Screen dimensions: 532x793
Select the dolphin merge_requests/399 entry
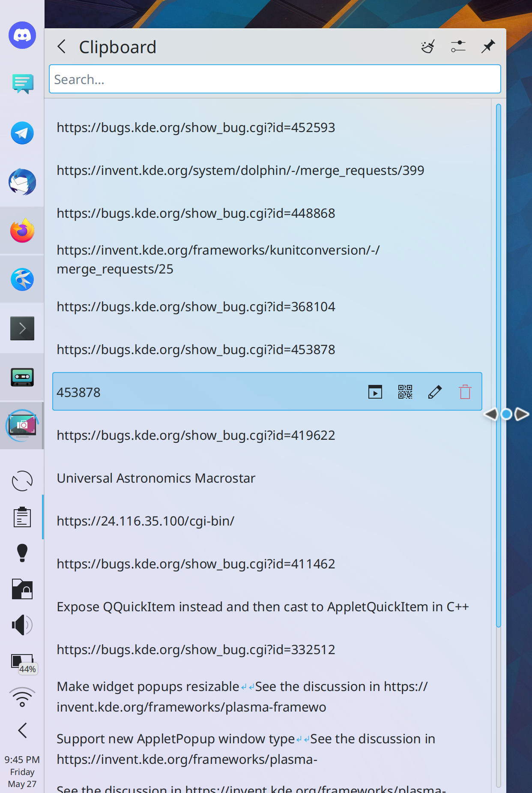click(240, 171)
